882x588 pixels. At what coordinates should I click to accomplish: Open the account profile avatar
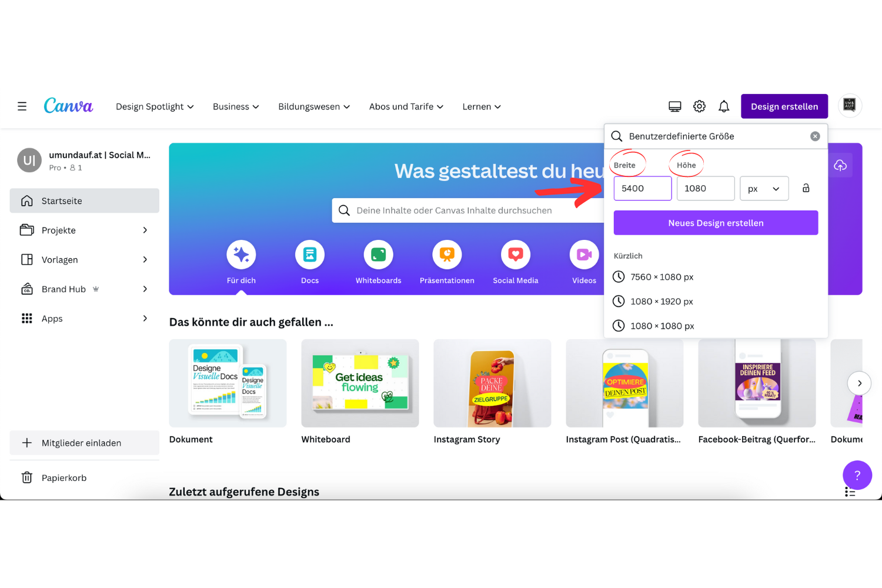(x=850, y=106)
